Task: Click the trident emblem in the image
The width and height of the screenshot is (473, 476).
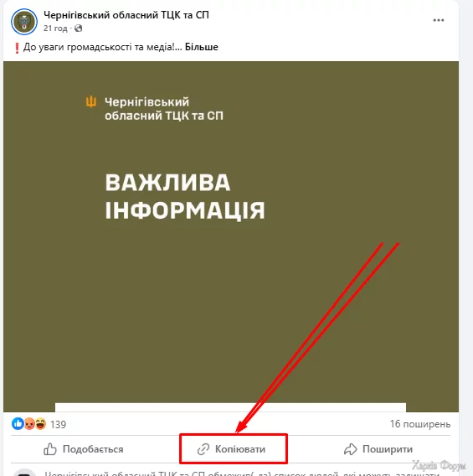Action: click(x=90, y=101)
